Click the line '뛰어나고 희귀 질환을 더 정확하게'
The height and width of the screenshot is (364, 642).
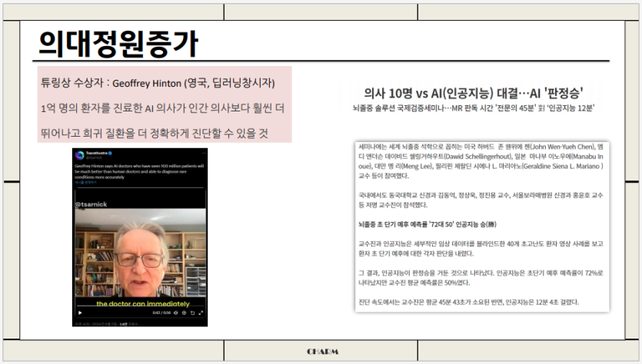click(155, 133)
